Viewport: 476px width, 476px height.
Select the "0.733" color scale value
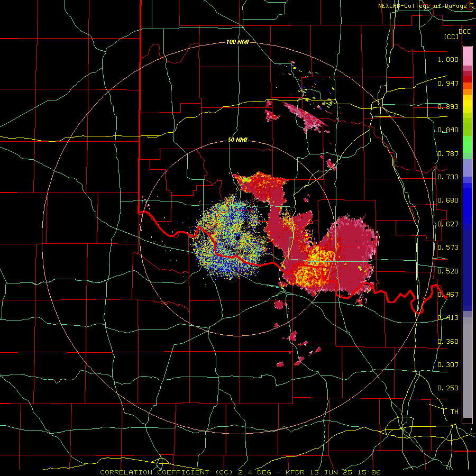click(448, 177)
